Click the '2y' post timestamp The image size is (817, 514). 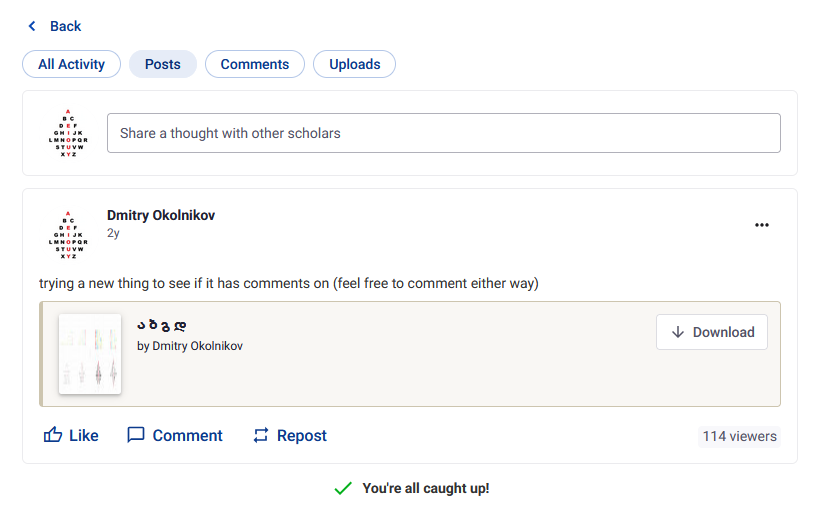click(113, 233)
